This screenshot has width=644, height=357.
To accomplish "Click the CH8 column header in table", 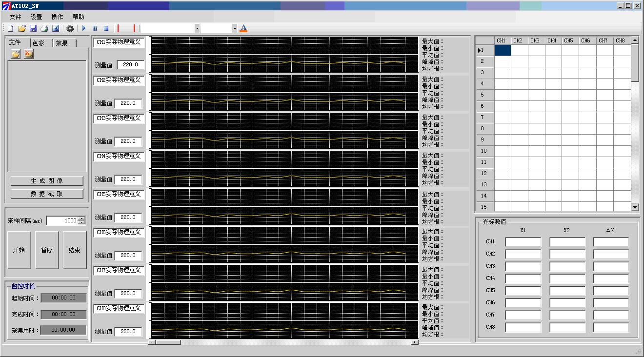I will (622, 41).
